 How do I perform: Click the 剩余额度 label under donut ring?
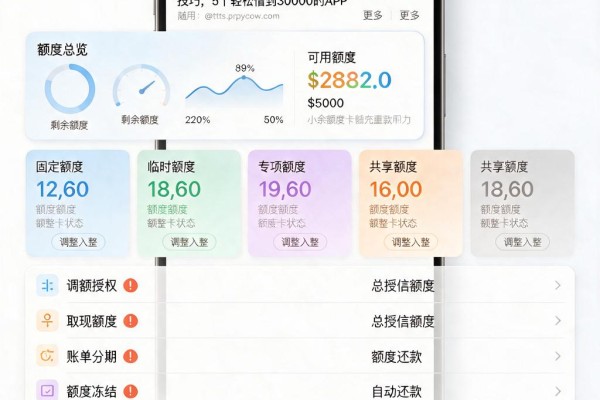69,125
